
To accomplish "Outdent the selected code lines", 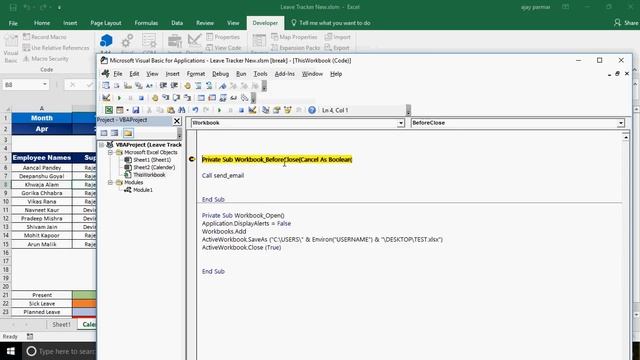I will coord(174,86).
